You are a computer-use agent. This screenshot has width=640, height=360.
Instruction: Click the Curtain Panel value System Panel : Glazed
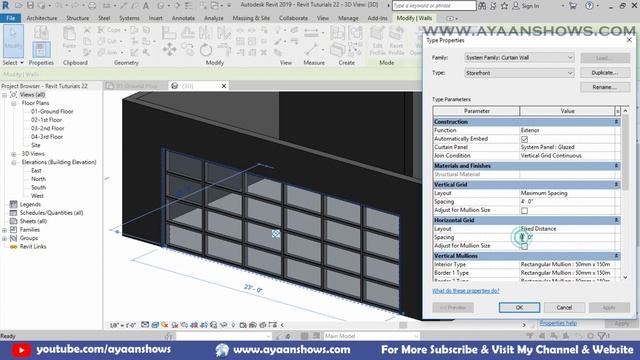point(567,147)
